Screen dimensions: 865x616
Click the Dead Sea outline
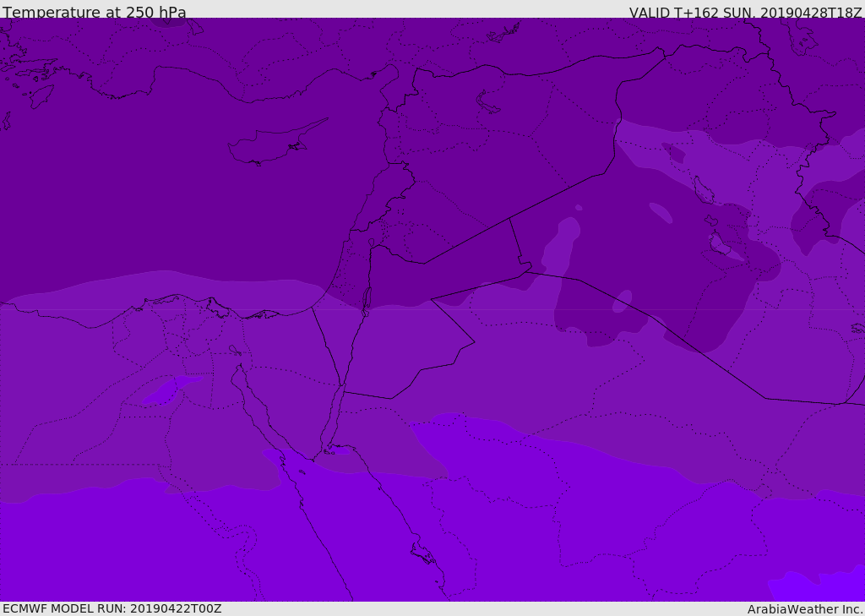[x=367, y=302]
